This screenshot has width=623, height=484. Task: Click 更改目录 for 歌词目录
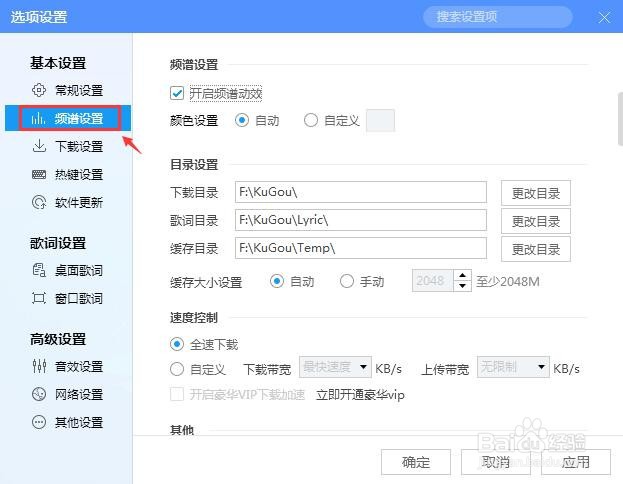(536, 221)
